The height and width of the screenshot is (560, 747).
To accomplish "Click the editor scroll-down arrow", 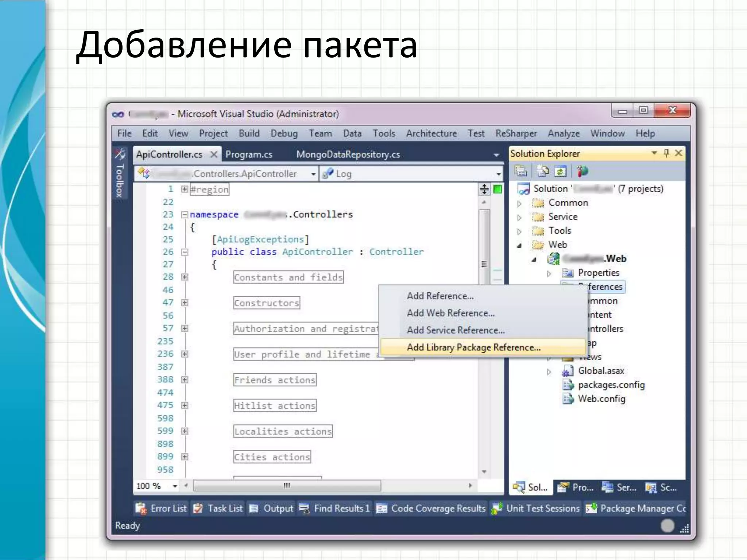I will click(484, 472).
